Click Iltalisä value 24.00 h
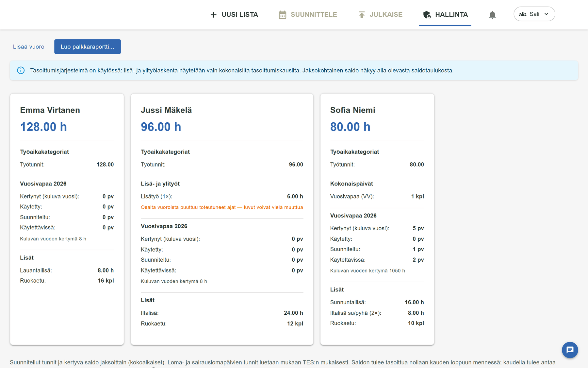 [x=293, y=313]
